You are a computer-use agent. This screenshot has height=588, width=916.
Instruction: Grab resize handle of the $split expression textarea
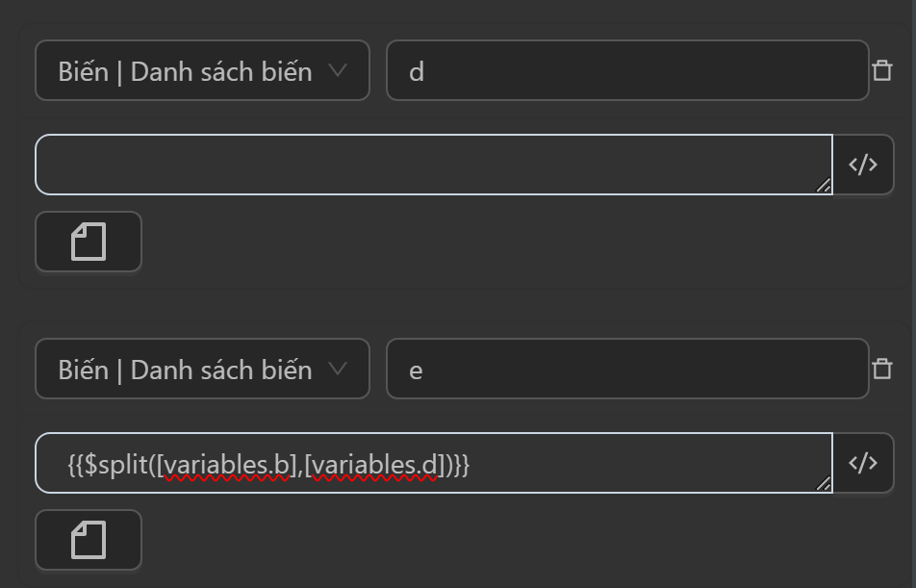[824, 484]
